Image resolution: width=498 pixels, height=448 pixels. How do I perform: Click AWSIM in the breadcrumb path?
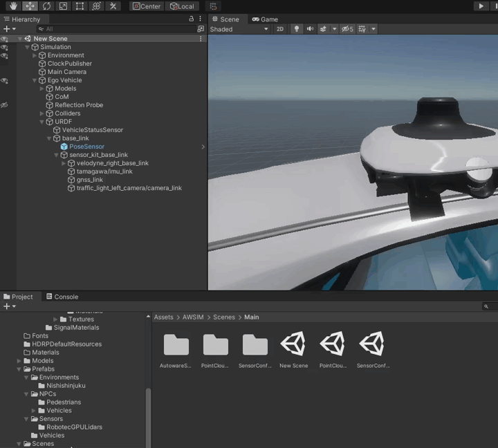point(193,317)
